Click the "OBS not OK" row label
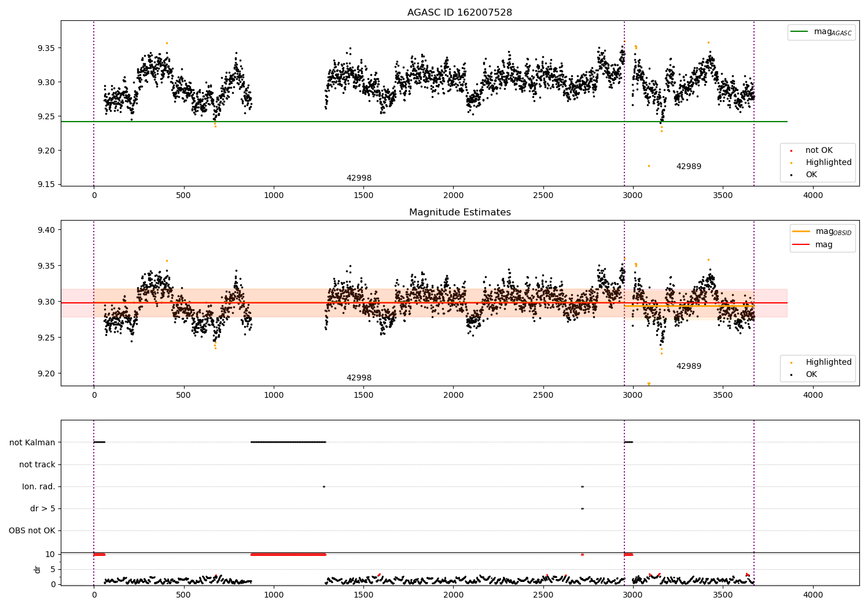Screen dimensions: 868x608 [32, 530]
